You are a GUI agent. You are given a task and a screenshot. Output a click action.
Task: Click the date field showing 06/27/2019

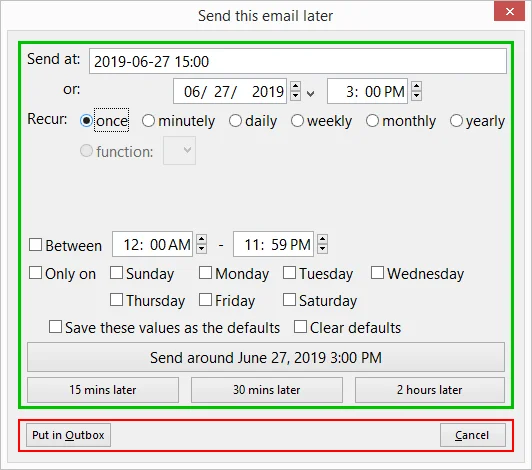(x=230, y=91)
